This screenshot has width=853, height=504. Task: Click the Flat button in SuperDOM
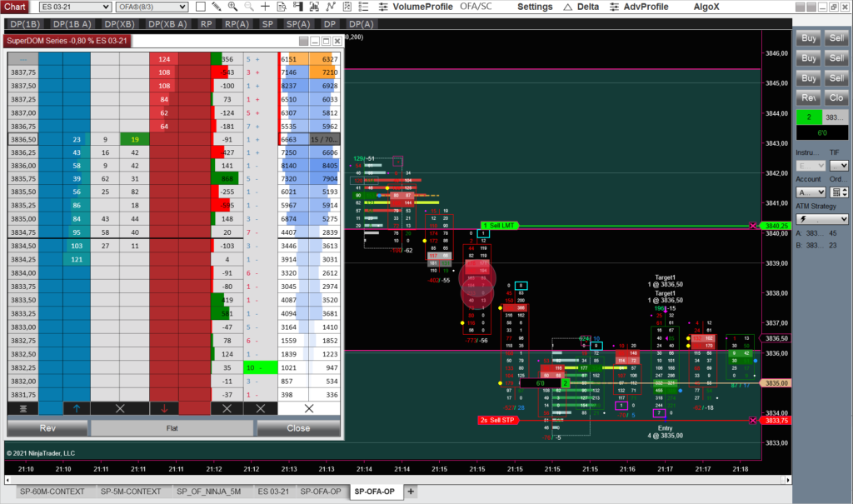172,428
